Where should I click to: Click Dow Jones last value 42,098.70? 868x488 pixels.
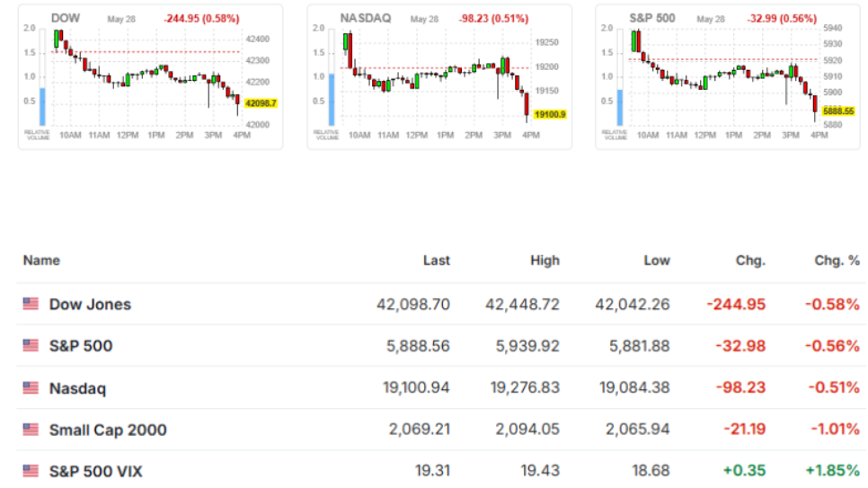tap(413, 304)
